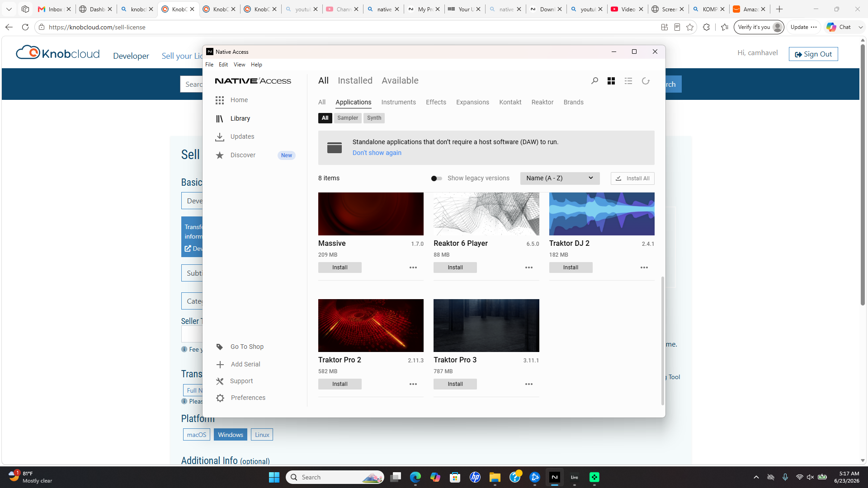This screenshot has width=868, height=488.
Task: Select the Kontakt category tab
Action: pyautogui.click(x=510, y=102)
